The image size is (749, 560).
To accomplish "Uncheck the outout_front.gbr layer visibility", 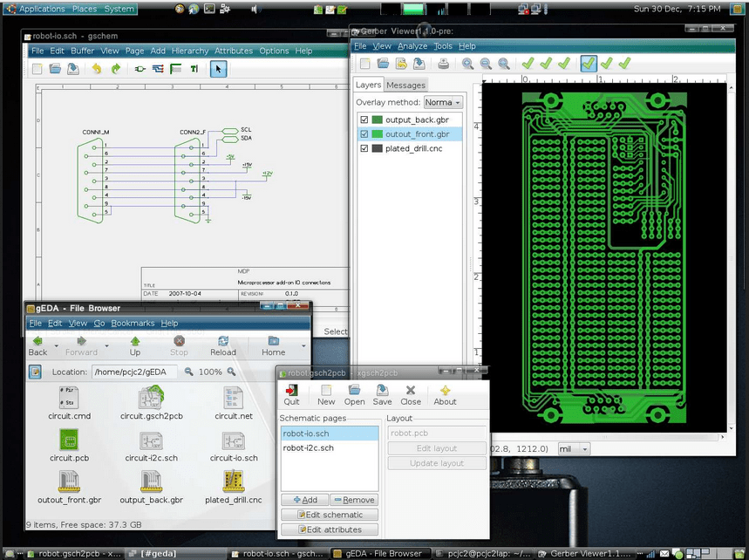I will click(x=364, y=134).
